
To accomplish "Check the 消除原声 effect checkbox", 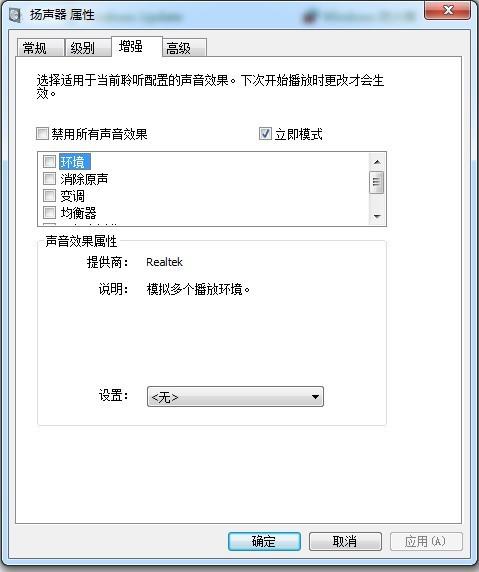I will pyautogui.click(x=49, y=178).
